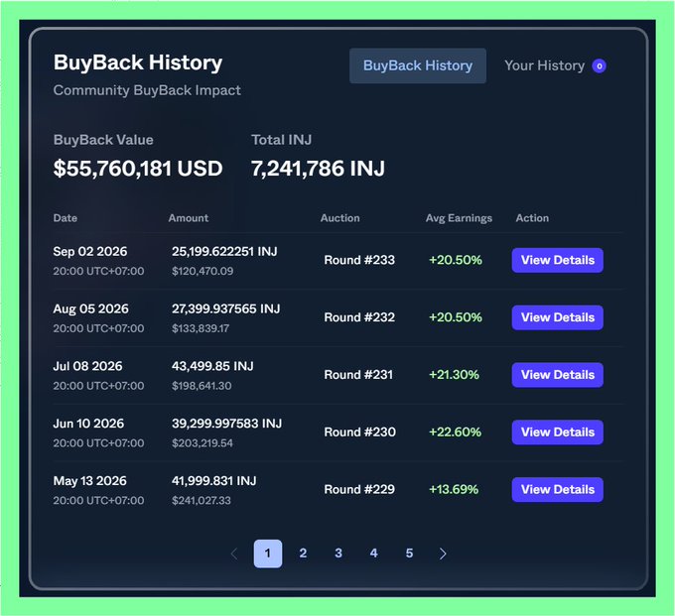This screenshot has width=675, height=616.
Task: Click amount 41,999.831 INJ
Action: 214,481
